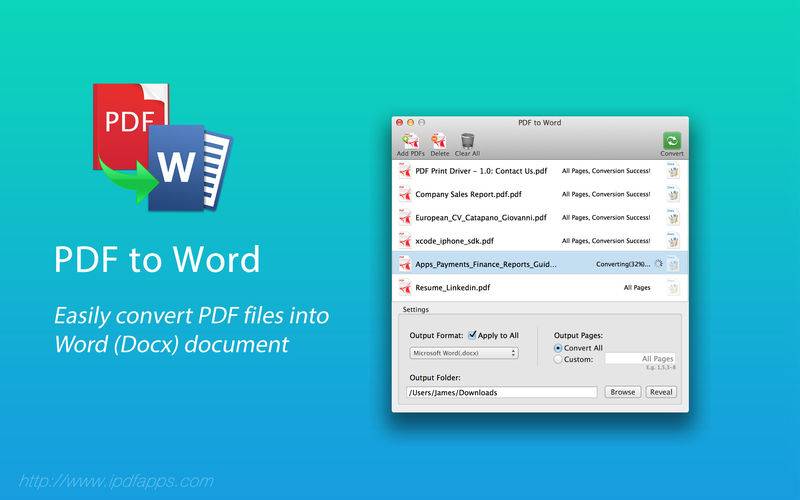Click PDF icon beside PDF Print Driver file
Image resolution: width=800 pixels, height=500 pixels.
(x=405, y=171)
